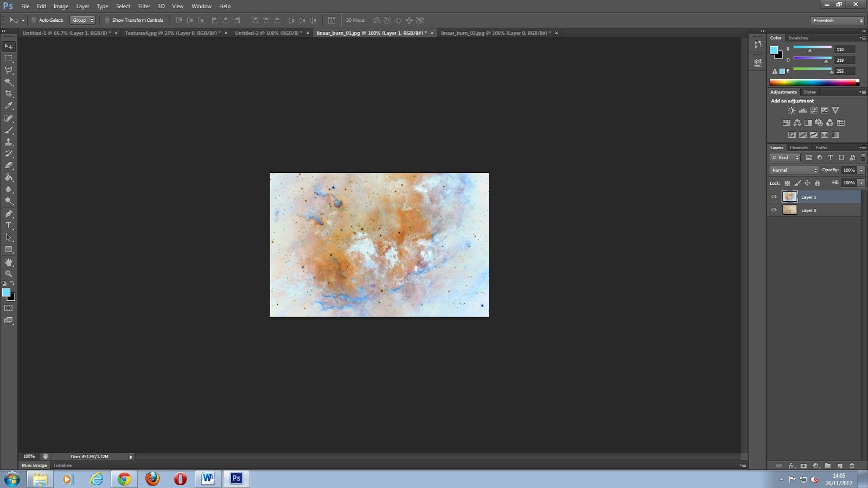Click the zoom percentage field in status bar
Image resolution: width=868 pixels, height=488 pixels.
coord(29,457)
